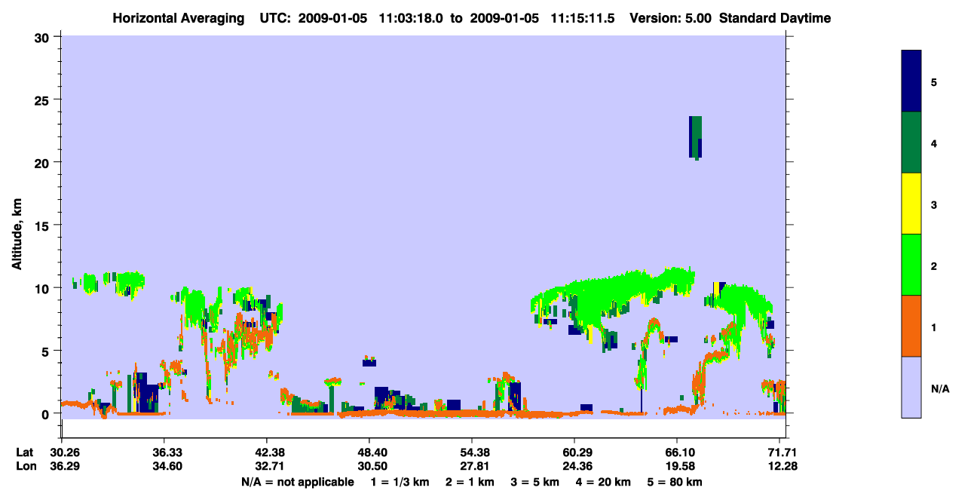Click the colorbar label N/A
Image resolution: width=980 pixels, height=503 pixels.
point(940,388)
